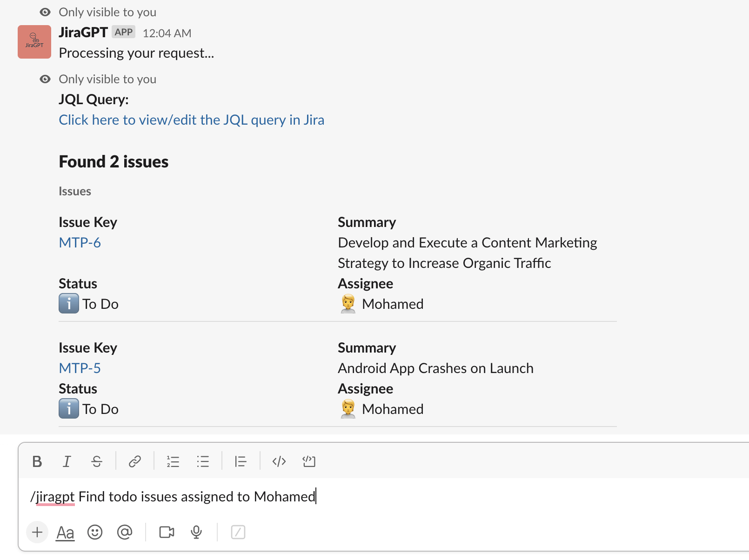This screenshot has width=749, height=560.
Task: Apply blockquote formatting
Action: [241, 461]
